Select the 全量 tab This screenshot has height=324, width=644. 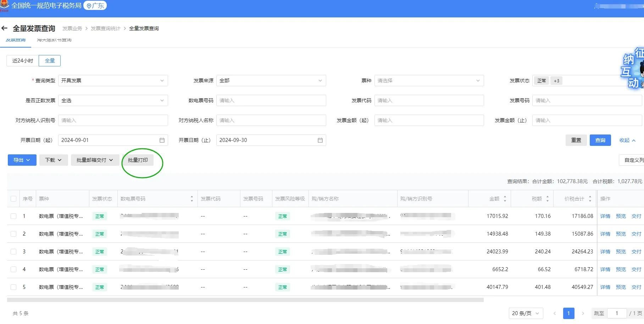[x=50, y=61]
